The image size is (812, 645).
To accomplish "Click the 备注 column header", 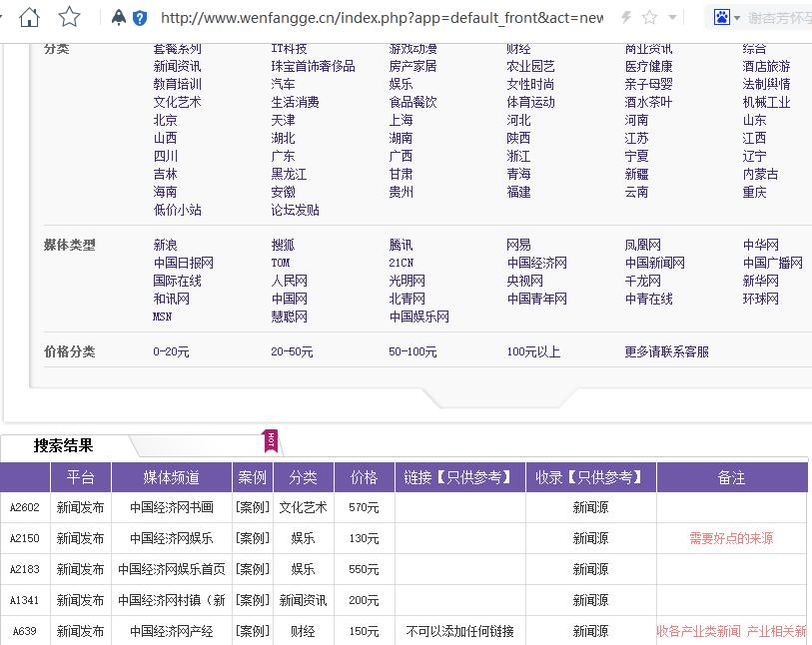I will [x=731, y=477].
